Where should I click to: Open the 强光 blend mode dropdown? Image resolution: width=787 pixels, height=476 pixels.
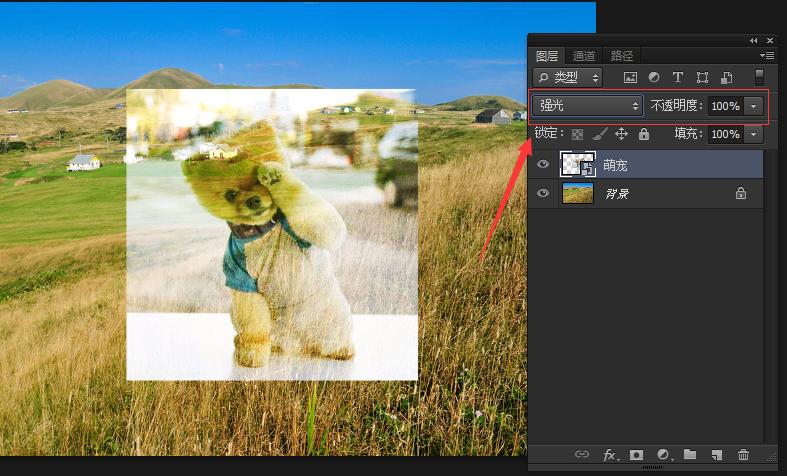587,105
